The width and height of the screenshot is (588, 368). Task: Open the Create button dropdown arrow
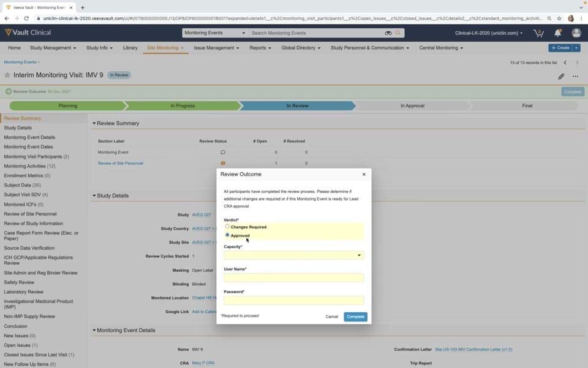576,48
